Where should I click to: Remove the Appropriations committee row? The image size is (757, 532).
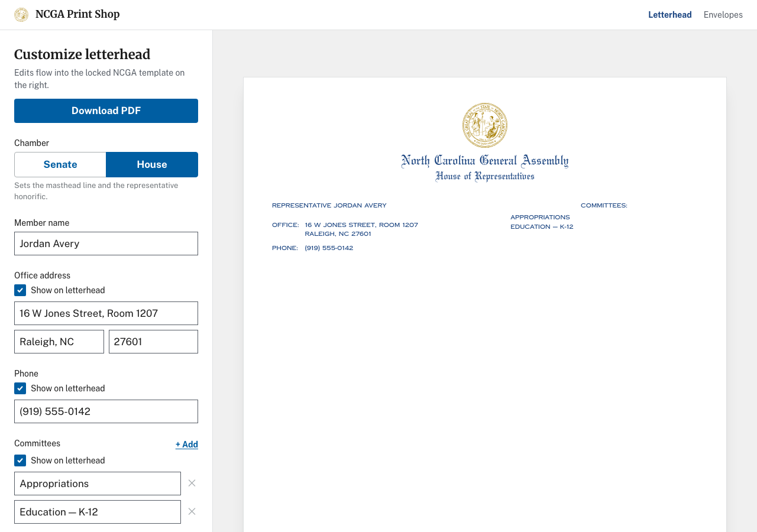192,483
